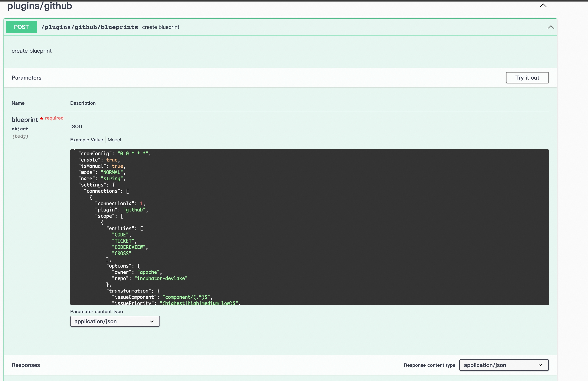
Task: Open the Parameter content type dropdown
Action: [115, 321]
